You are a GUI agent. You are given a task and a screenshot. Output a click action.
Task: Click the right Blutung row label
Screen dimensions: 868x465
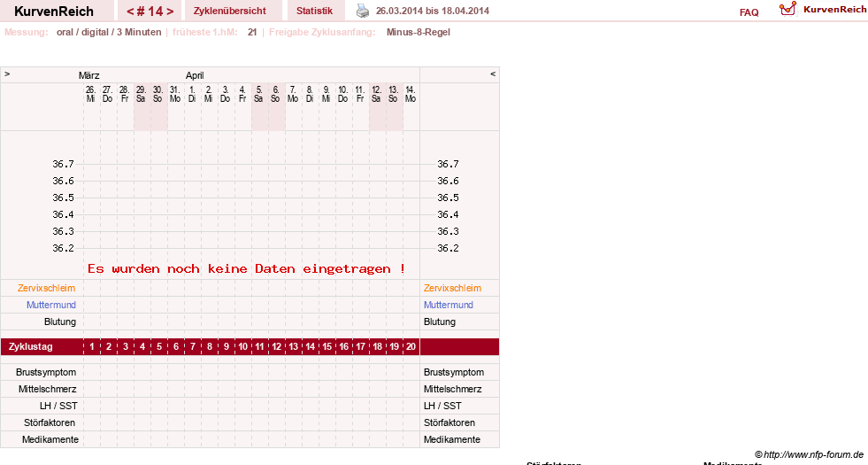tap(440, 322)
